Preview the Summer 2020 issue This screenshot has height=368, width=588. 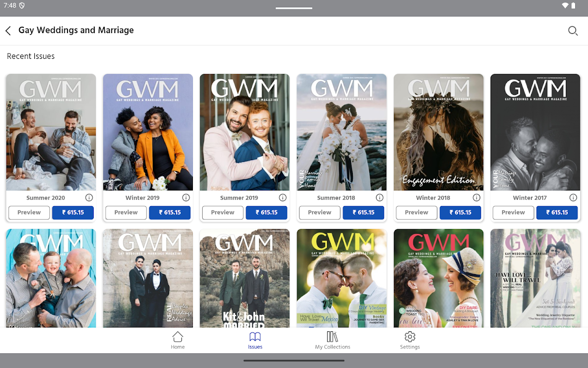(29, 213)
